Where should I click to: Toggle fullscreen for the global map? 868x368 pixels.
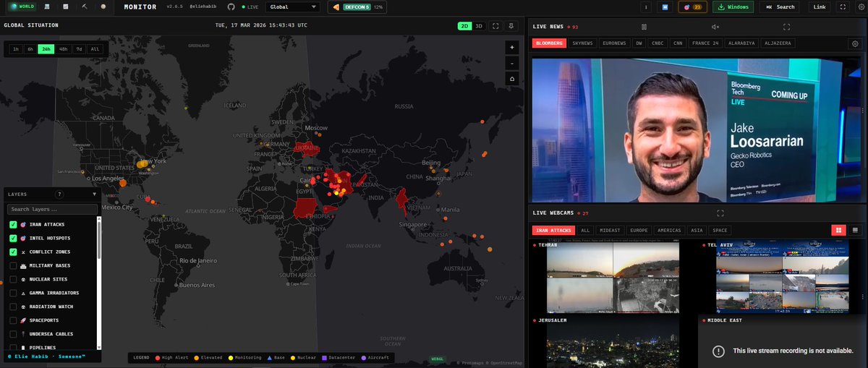pos(495,25)
